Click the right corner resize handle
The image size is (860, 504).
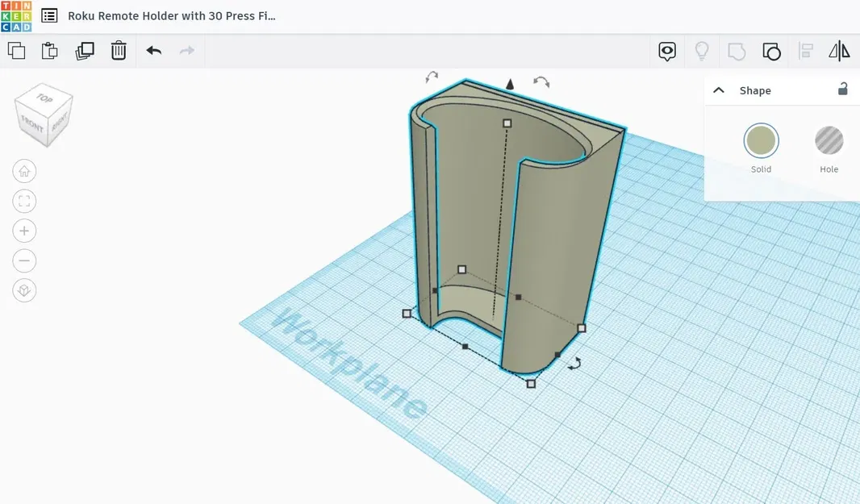pos(582,328)
